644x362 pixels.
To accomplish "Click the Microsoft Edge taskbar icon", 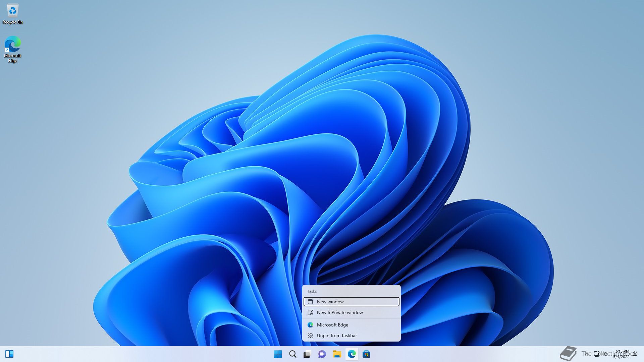I will coord(352,354).
